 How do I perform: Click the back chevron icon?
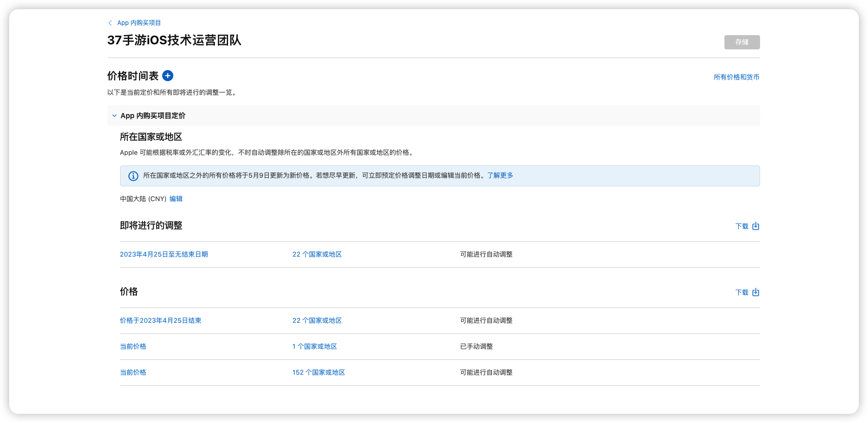point(110,23)
